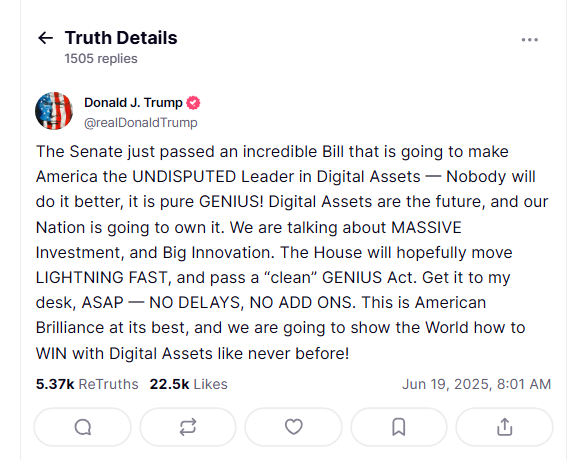Like the post with the heart icon

[x=294, y=427]
